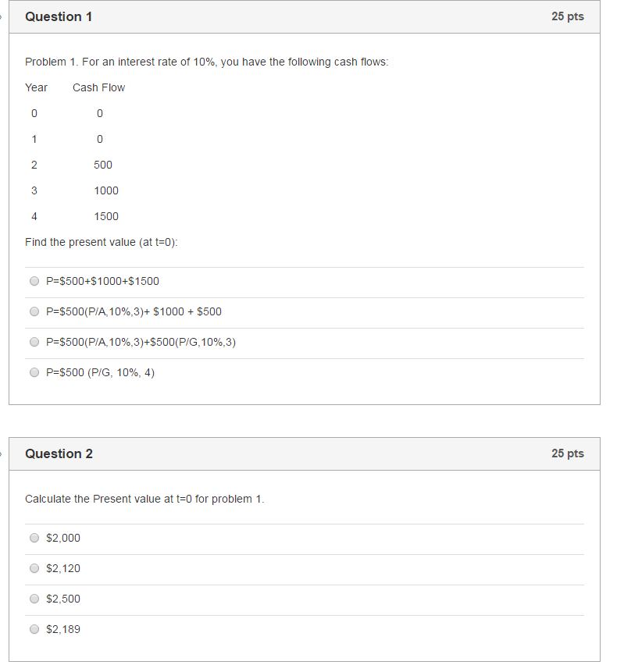The image size is (624, 672).
Task: Click the Question 1 collapse marker at left edge
Action: [2, 16]
